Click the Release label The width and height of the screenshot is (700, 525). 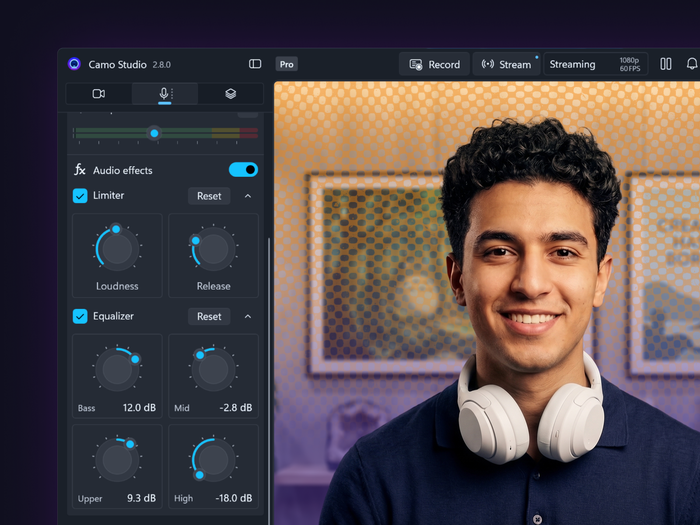[x=213, y=286]
